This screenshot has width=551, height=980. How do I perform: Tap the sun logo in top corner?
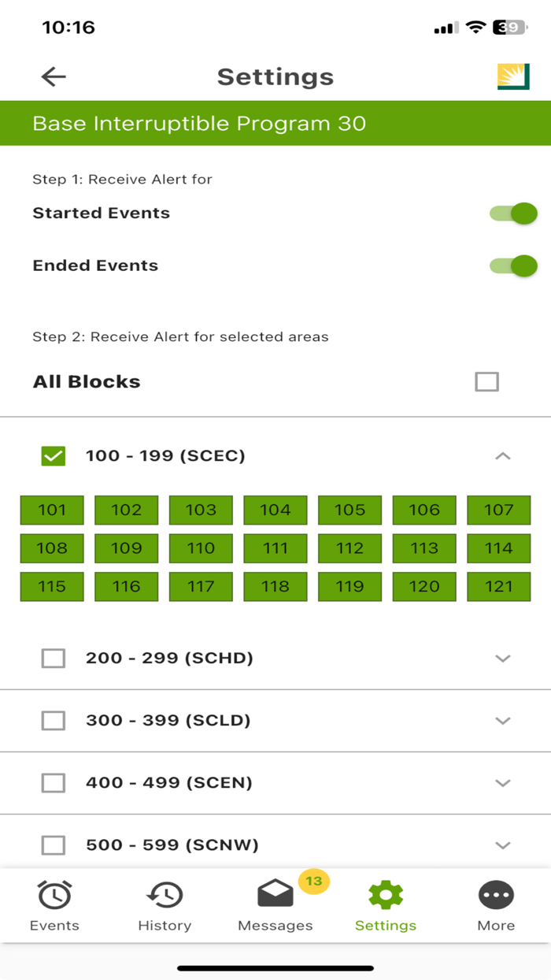[513, 76]
